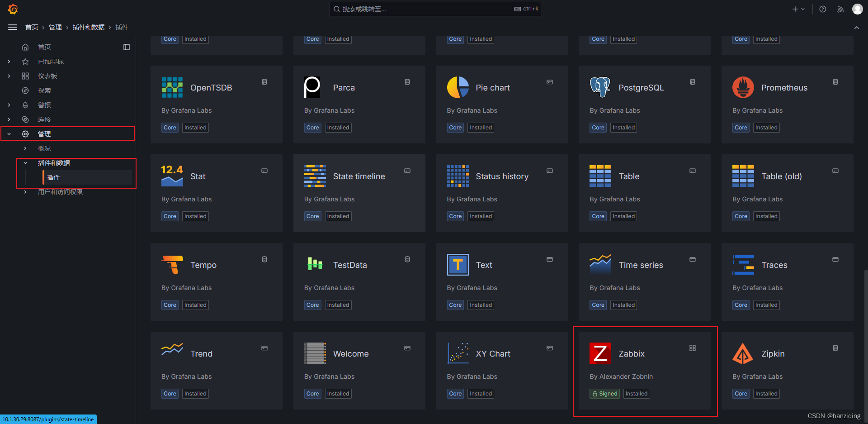This screenshot has height=424, width=868.
Task: Dock sidebar using the panel toggle icon
Action: [x=127, y=47]
